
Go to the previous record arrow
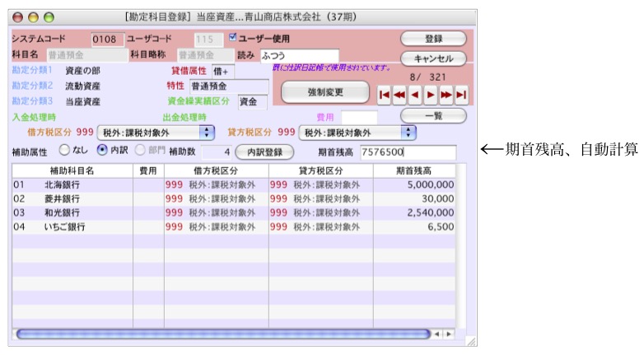click(415, 95)
